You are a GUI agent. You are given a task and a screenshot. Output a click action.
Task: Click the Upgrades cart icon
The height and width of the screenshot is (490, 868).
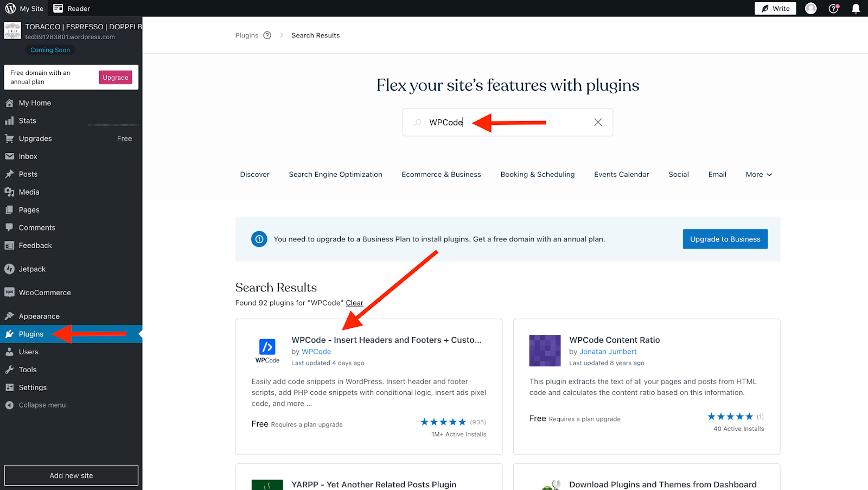[x=9, y=138]
